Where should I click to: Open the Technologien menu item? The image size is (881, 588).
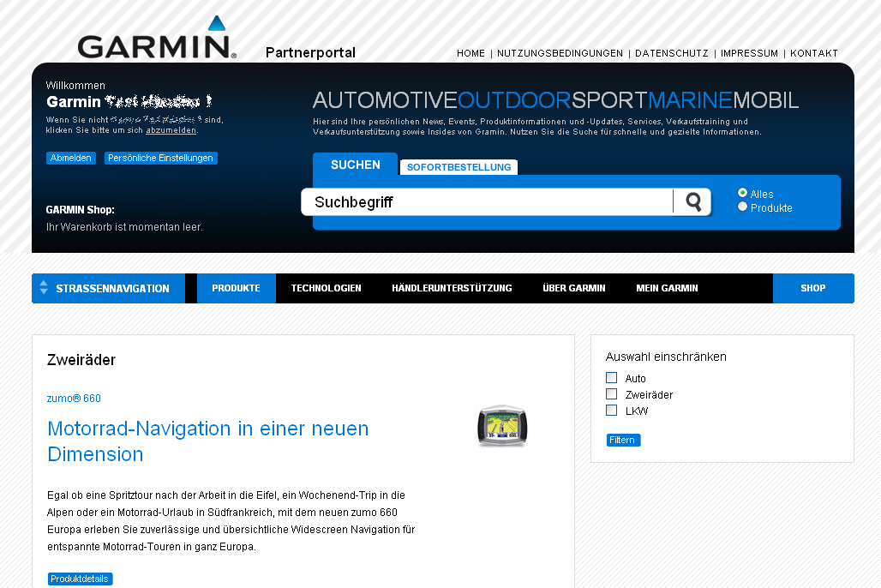(x=326, y=289)
